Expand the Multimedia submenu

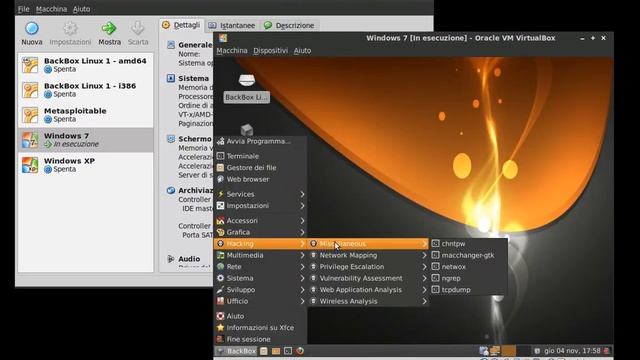[x=260, y=255]
